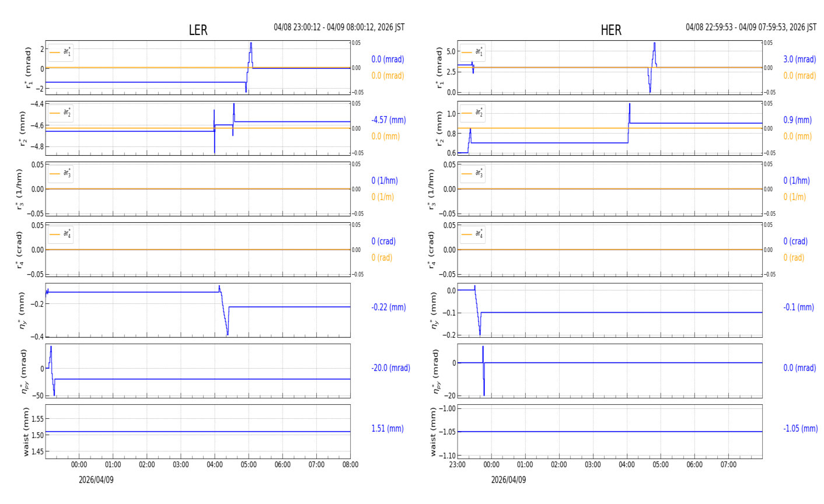Click the waist (mm) y-axis label in LER
The width and height of the screenshot is (824, 504).
coord(26,432)
